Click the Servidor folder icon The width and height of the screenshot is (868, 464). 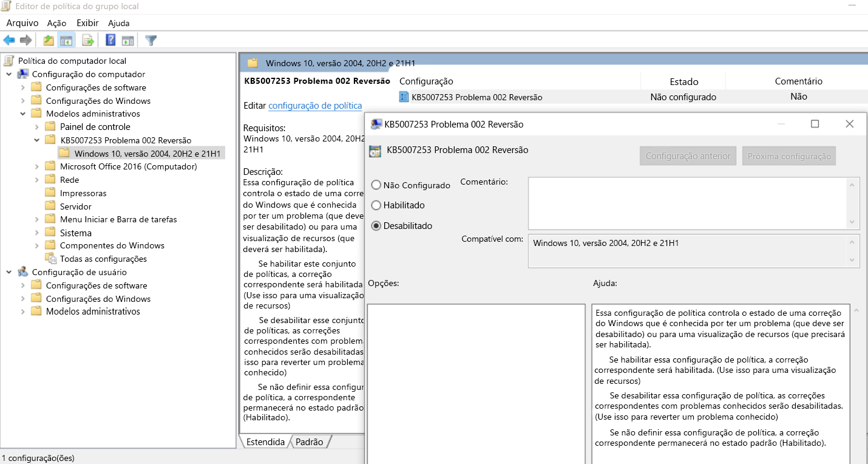pos(50,206)
